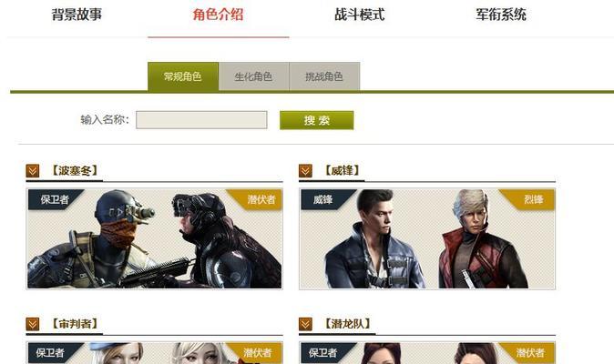Expand the 波塞冬 section chevron icon
The width and height of the screenshot is (614, 364).
[x=33, y=171]
